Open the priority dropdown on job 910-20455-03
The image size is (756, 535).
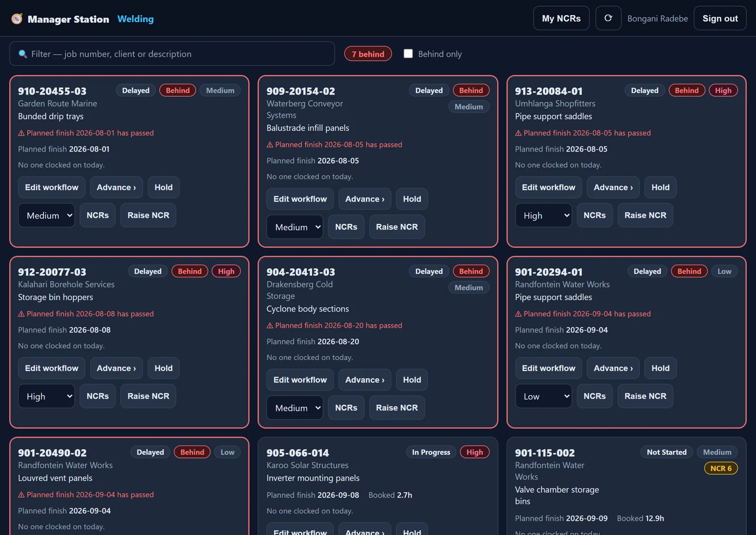46,216
